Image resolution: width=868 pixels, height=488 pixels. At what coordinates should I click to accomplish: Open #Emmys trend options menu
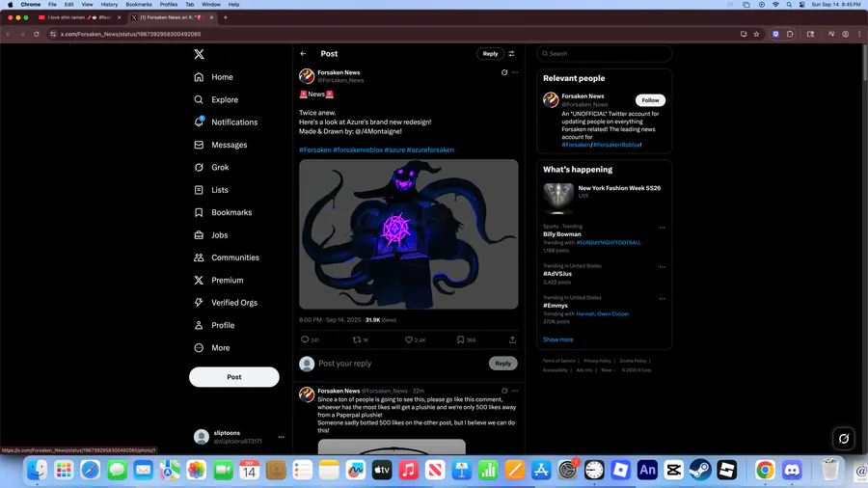tap(662, 299)
